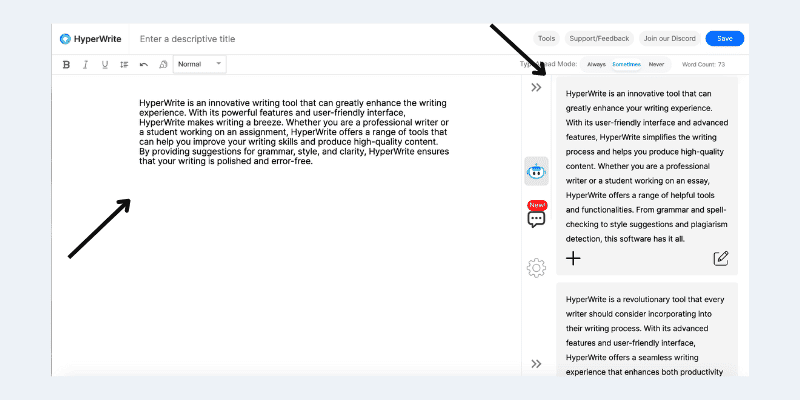Click the HyperWrite logo
The width and height of the screenshot is (800, 400).
pyautogui.click(x=91, y=39)
